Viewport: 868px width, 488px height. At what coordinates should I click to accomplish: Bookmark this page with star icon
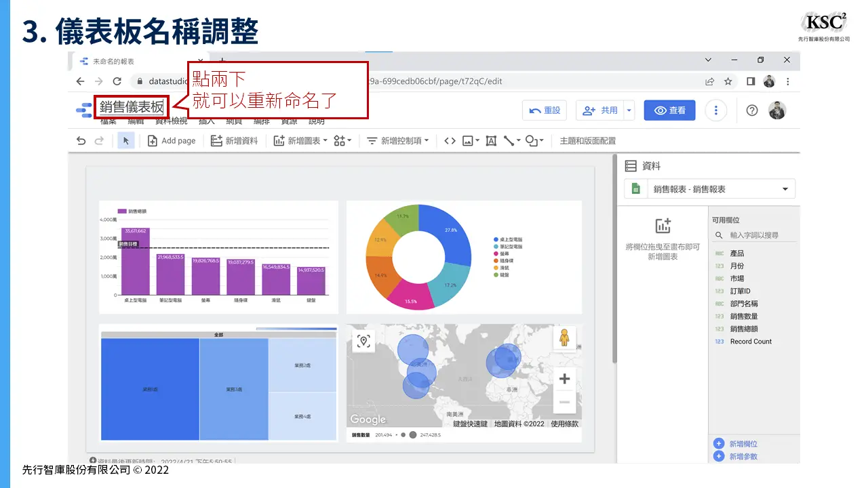[x=728, y=81]
